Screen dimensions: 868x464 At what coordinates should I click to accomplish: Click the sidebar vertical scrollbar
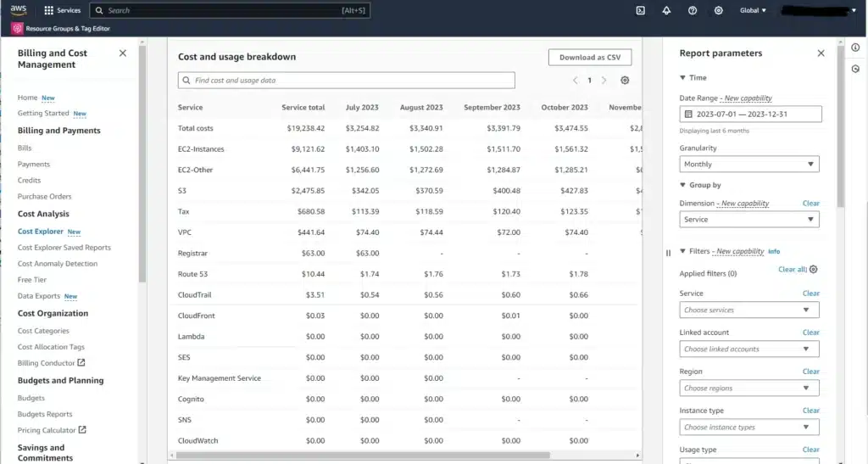point(142,164)
